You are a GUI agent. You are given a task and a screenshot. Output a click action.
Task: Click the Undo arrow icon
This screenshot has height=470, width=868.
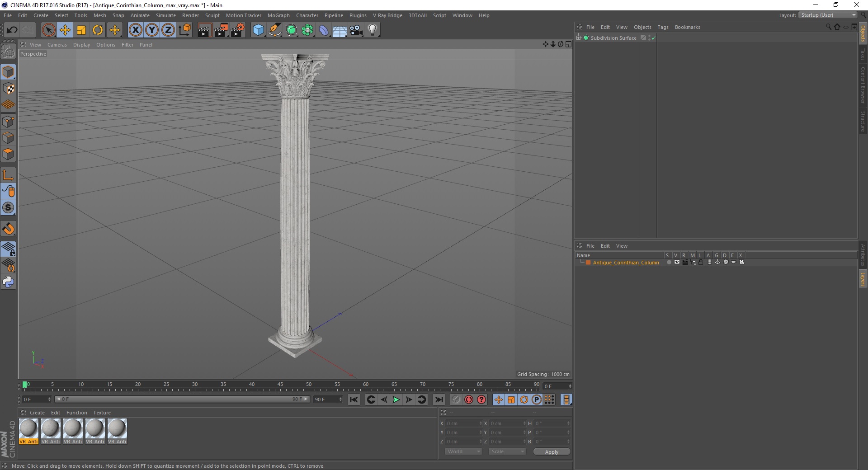tap(12, 30)
